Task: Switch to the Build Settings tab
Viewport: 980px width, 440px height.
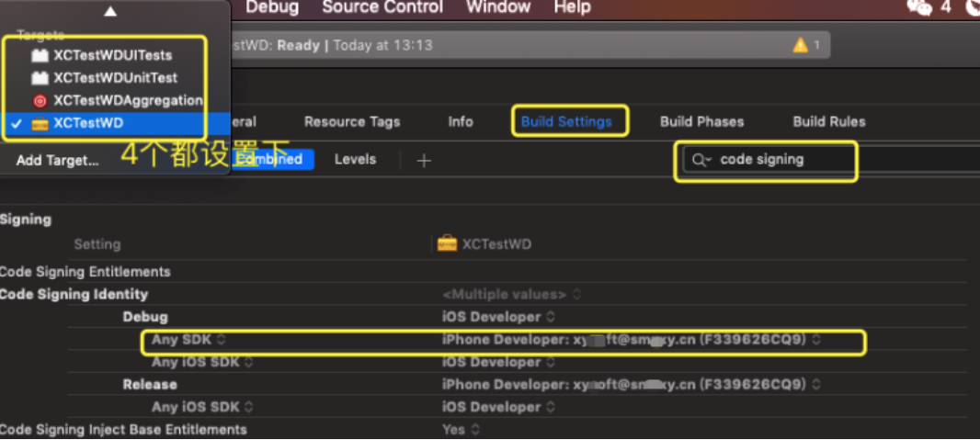Action: pos(566,121)
